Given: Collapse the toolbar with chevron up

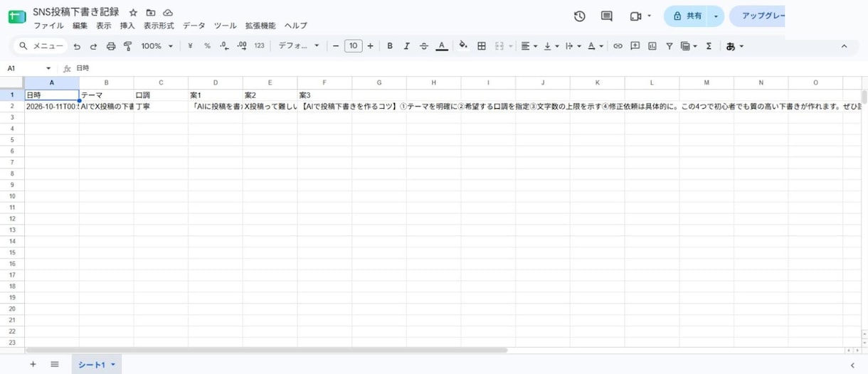Looking at the screenshot, I should click(845, 46).
